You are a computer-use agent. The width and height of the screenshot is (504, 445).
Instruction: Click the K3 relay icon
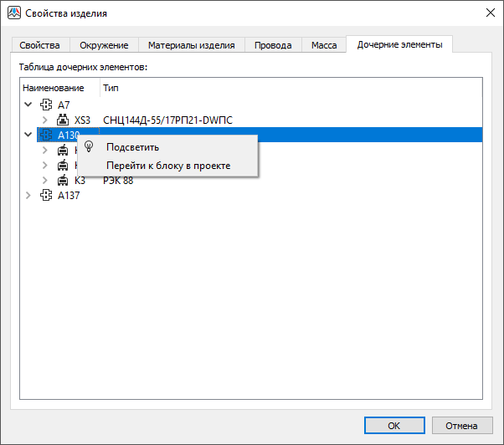point(63,180)
